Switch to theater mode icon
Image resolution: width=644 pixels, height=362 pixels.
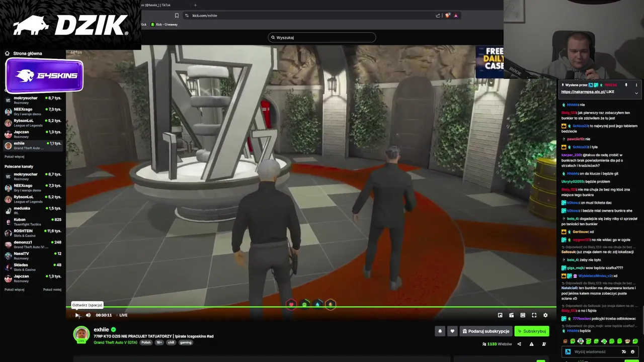523,315
